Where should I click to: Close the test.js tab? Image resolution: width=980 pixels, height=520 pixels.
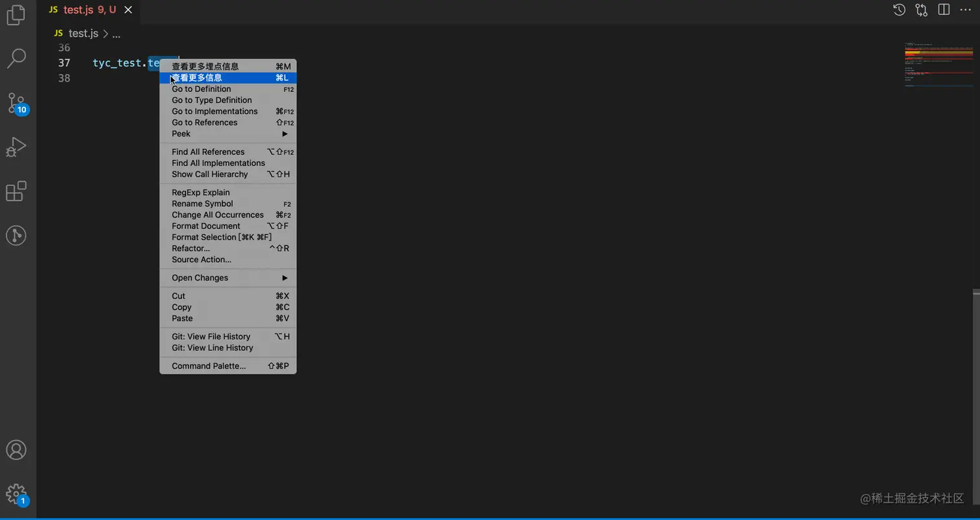tap(128, 10)
